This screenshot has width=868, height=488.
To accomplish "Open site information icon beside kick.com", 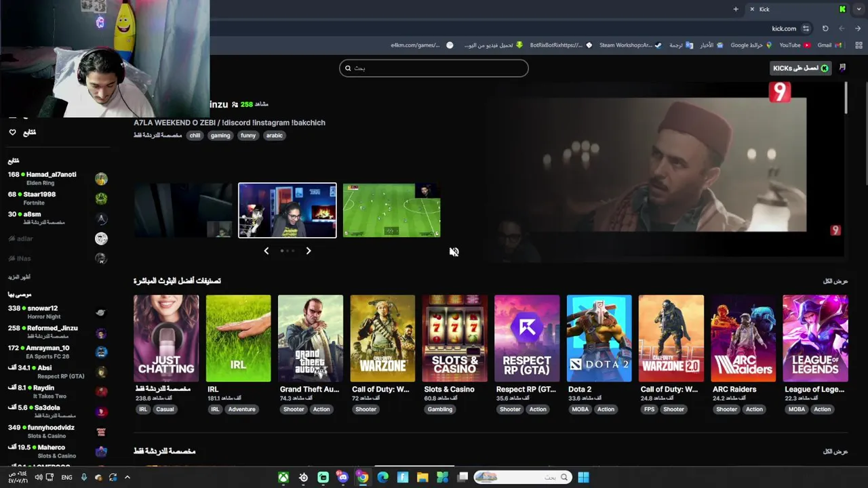I will (x=806, y=28).
